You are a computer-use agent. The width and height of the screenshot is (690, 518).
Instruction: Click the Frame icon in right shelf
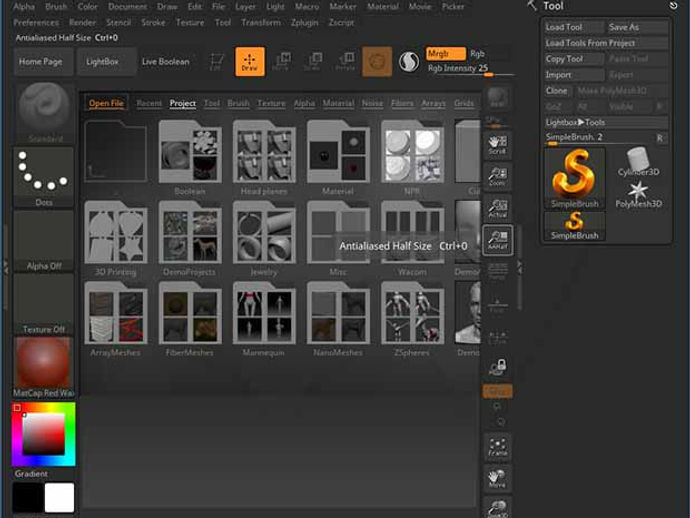tap(498, 446)
